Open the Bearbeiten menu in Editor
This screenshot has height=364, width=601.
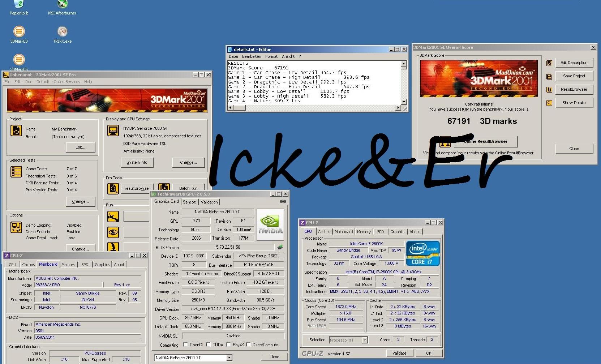pyautogui.click(x=252, y=56)
